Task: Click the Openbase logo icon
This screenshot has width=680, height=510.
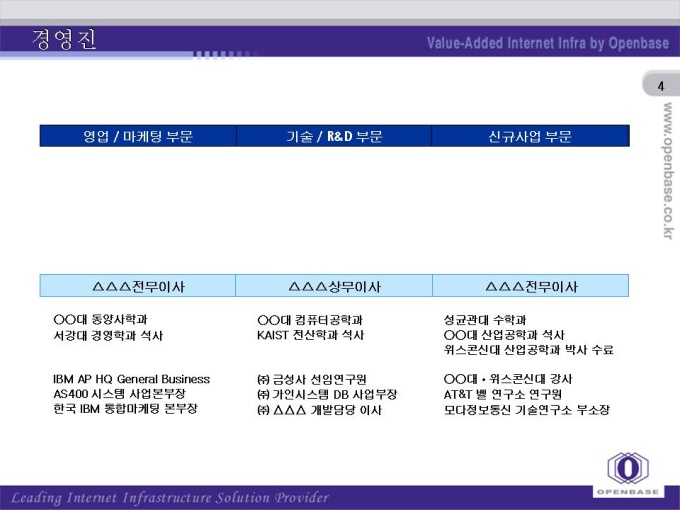Action: [628, 468]
